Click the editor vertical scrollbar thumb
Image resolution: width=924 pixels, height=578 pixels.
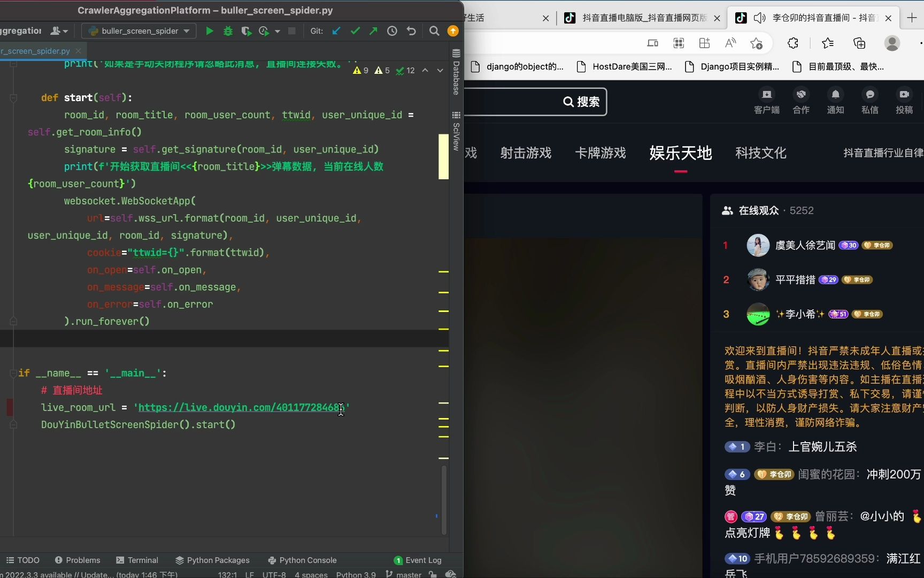point(444,500)
